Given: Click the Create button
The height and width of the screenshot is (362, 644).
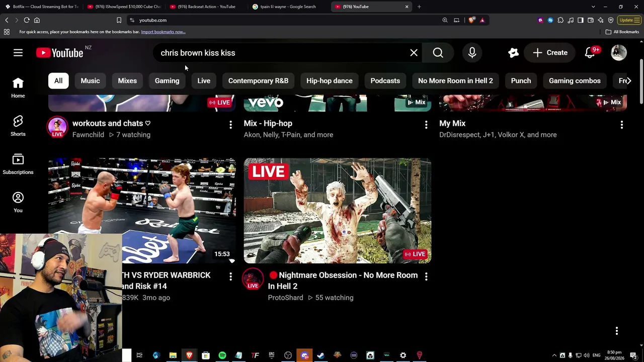Looking at the screenshot, I should pyautogui.click(x=550, y=53).
